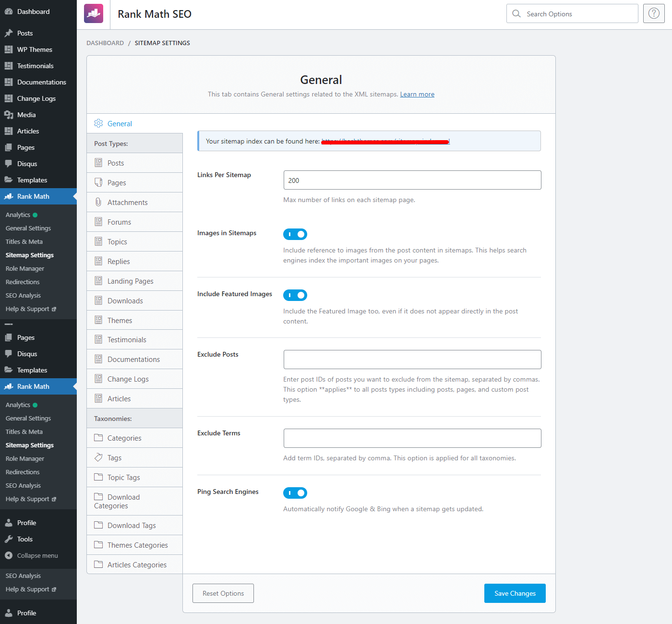The image size is (672, 624).
Task: Open Themes post type tab
Action: (x=135, y=320)
